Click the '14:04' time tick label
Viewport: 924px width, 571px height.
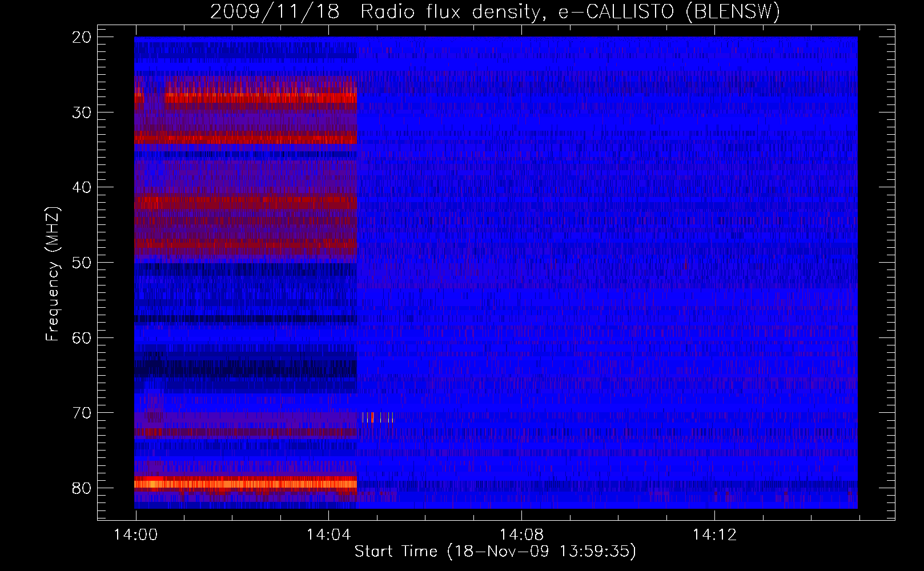(x=328, y=535)
